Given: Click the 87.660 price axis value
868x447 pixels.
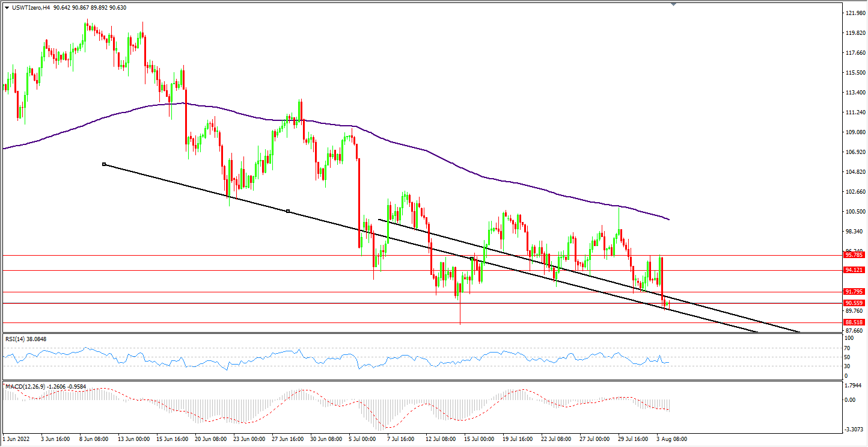Looking at the screenshot, I should [854, 331].
